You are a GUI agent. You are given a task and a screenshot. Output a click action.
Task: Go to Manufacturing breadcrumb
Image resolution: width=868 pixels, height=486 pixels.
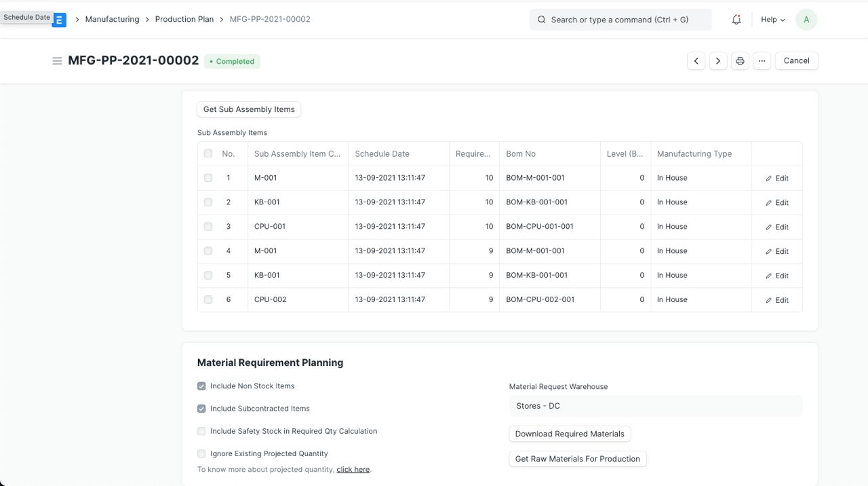pyautogui.click(x=113, y=19)
